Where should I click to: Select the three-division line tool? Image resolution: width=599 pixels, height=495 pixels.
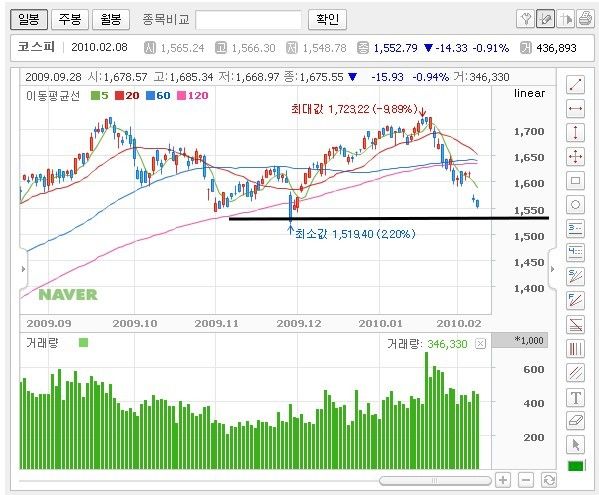pos(575,229)
